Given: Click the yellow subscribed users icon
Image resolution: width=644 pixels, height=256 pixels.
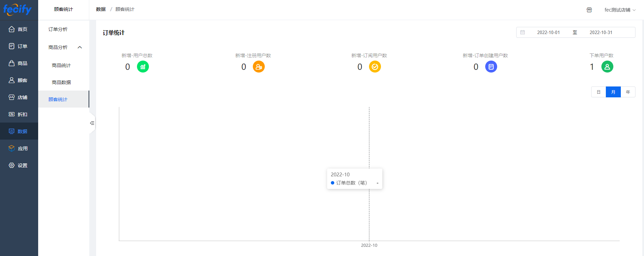Looking at the screenshot, I should [375, 67].
